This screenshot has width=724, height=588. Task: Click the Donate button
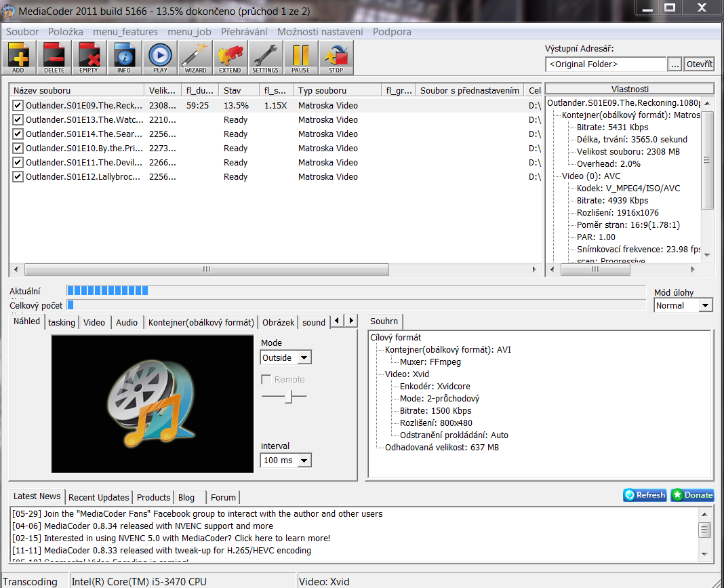692,494
